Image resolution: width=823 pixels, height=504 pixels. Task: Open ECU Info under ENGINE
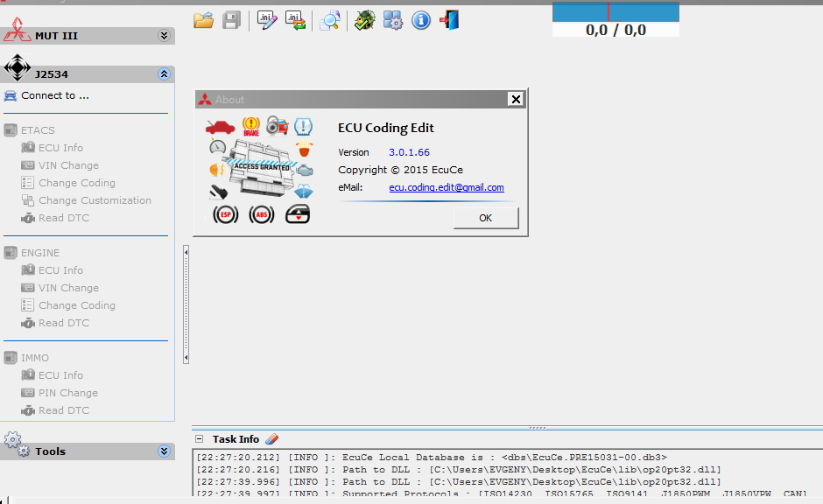(x=60, y=270)
